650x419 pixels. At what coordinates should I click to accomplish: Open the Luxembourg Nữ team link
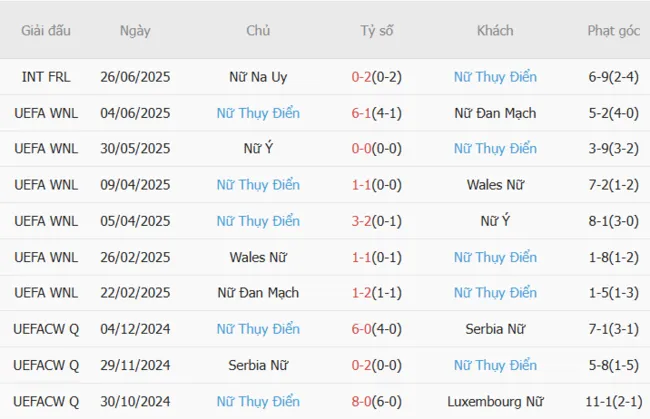[495, 401]
